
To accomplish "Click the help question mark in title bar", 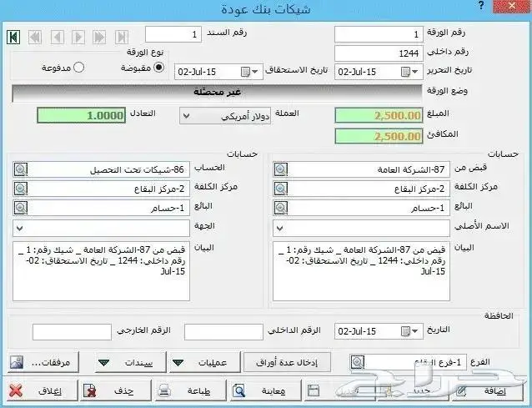I will click(481, 6).
